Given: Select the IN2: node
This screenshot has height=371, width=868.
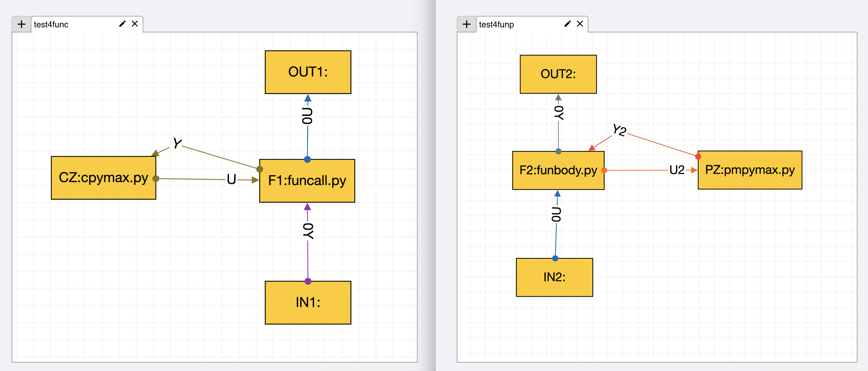Looking at the screenshot, I should (x=554, y=277).
